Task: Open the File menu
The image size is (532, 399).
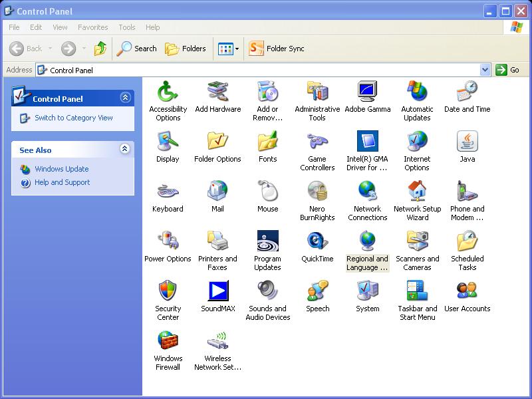Action: 14,27
